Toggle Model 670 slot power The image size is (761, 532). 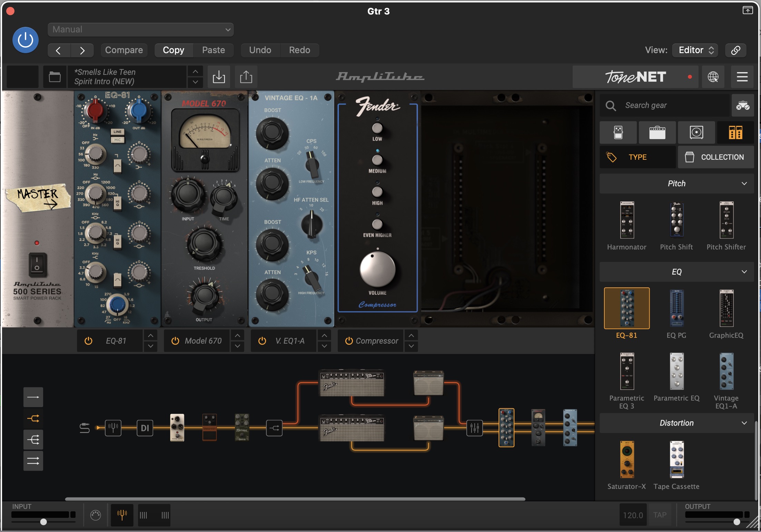point(175,341)
